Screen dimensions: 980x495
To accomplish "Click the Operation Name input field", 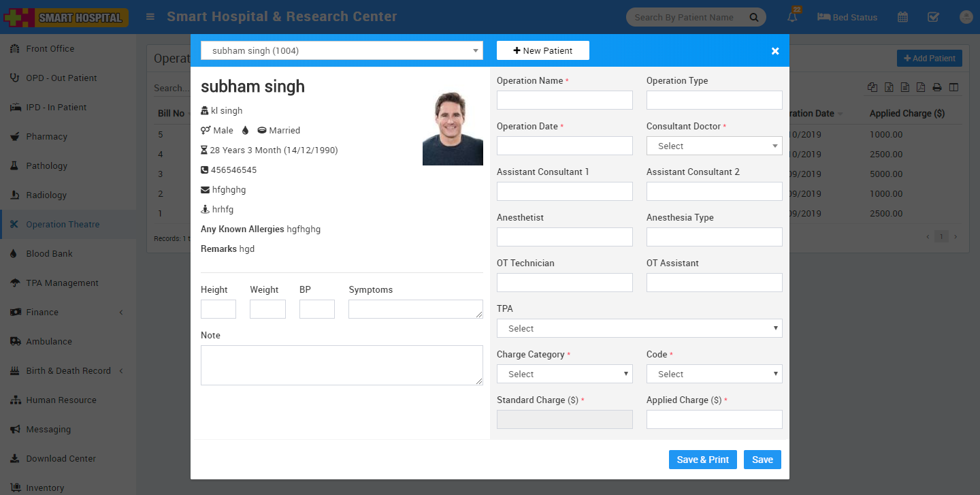I will 564,100.
